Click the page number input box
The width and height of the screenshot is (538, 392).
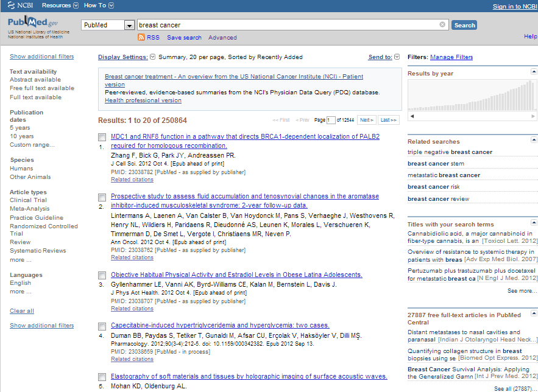(331, 121)
